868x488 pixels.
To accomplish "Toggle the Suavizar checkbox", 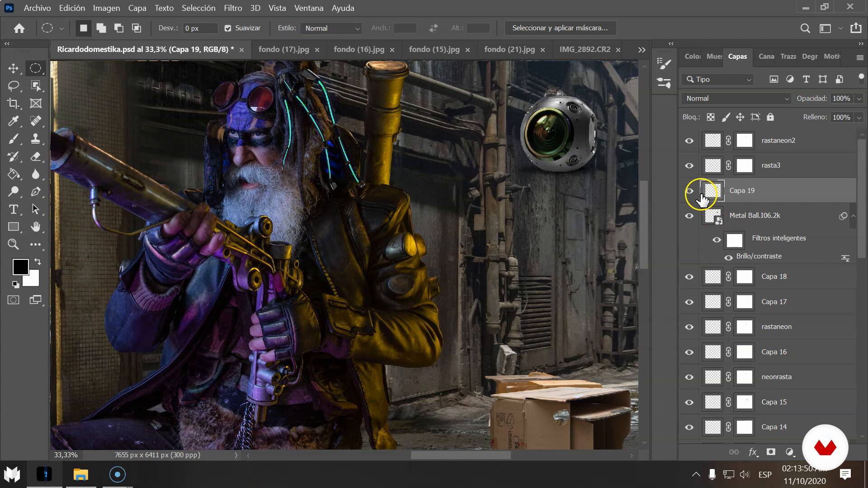I will click(x=228, y=28).
